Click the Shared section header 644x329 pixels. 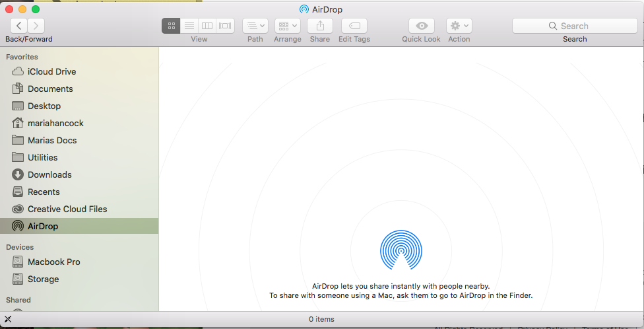pos(18,300)
